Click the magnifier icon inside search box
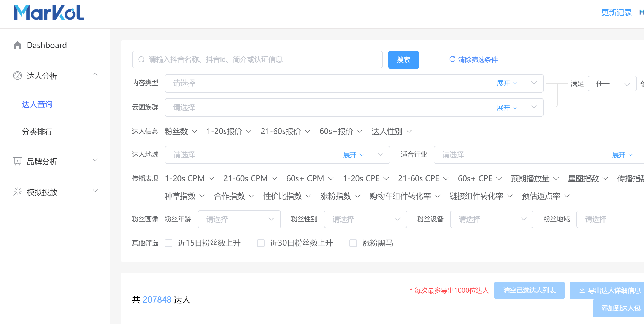The width and height of the screenshot is (644, 324). coord(142,59)
